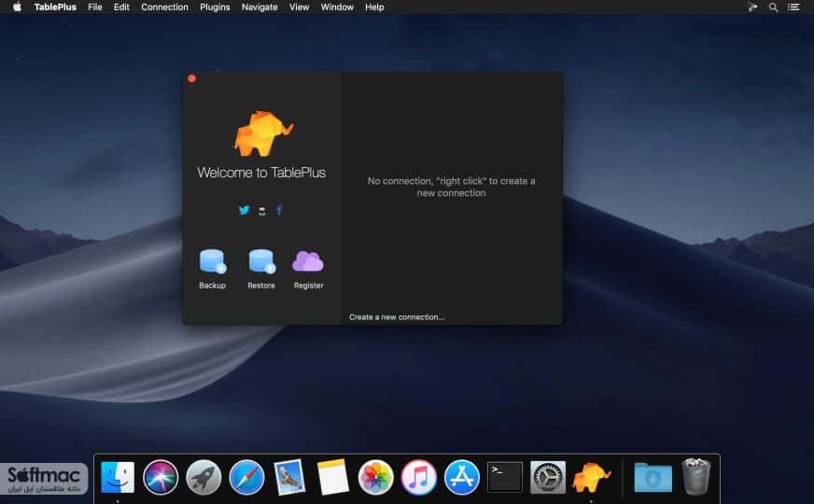
Task: Launch iTunes from the Dock
Action: [x=418, y=477]
